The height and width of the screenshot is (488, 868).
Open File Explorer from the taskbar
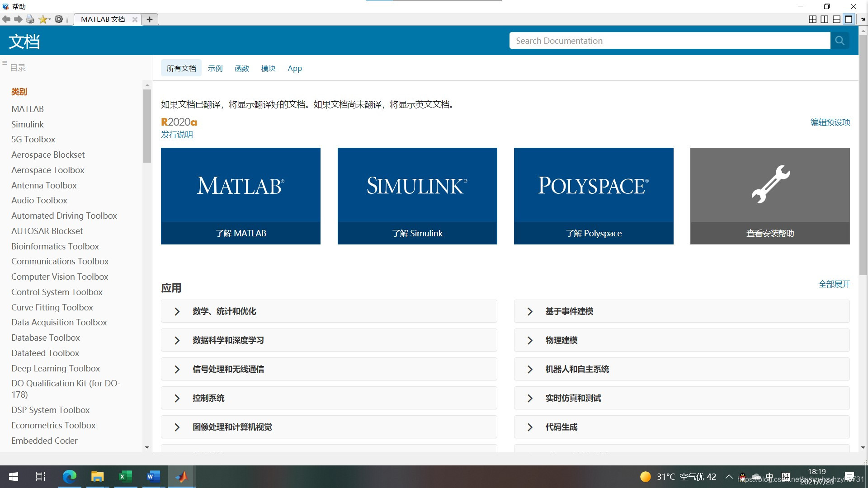coord(97,477)
